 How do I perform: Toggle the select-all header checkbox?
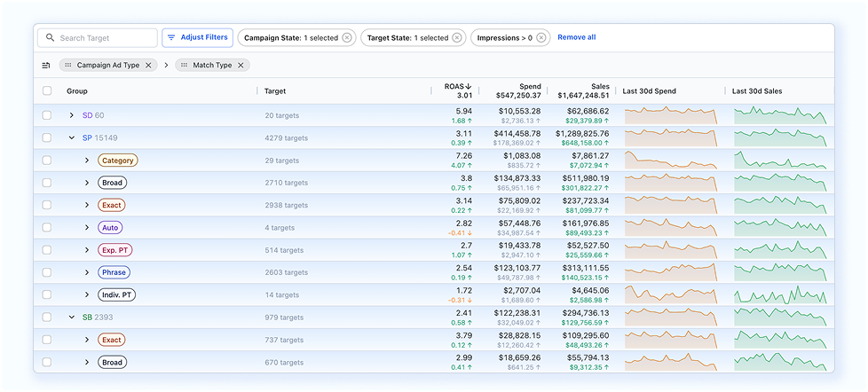pyautogui.click(x=47, y=90)
